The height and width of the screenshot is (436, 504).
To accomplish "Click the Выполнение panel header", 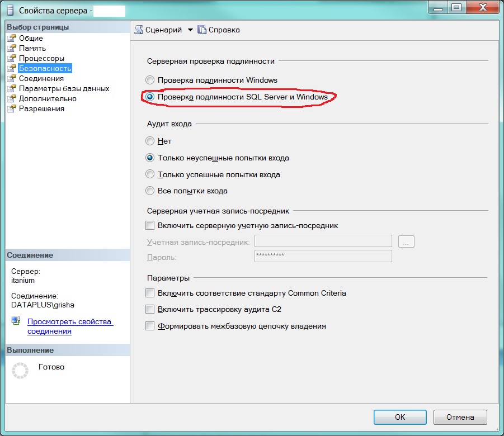I will 68,350.
